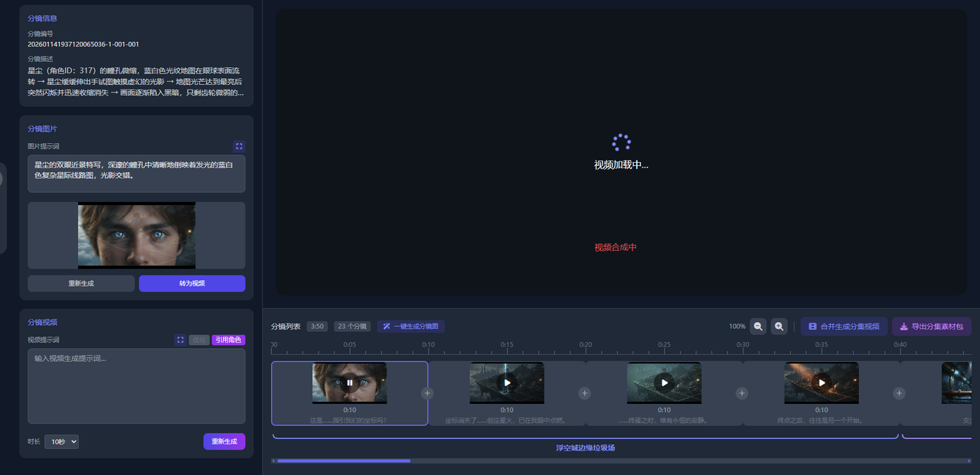Play the second storyboard clip
This screenshot has width=980, height=475.
click(x=507, y=382)
